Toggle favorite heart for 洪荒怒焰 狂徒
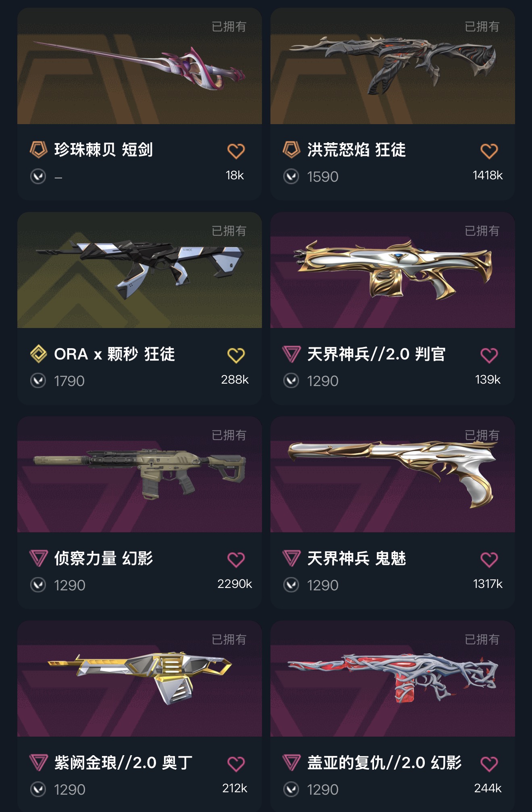This screenshot has height=812, width=532. [x=489, y=151]
